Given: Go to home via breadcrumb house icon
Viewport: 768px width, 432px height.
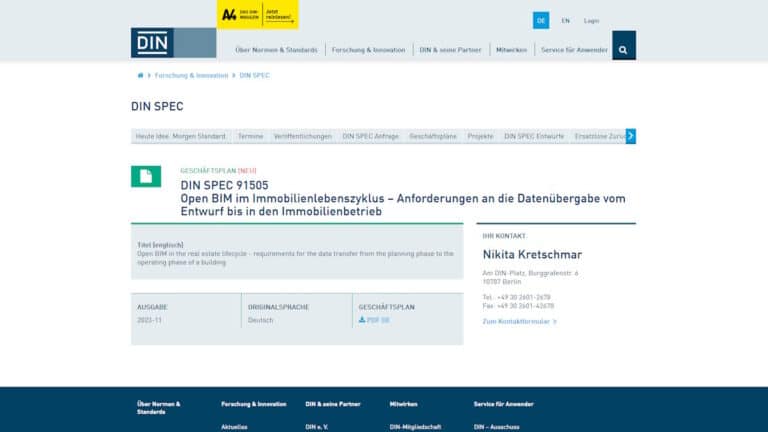Looking at the screenshot, I should tap(140, 75).
